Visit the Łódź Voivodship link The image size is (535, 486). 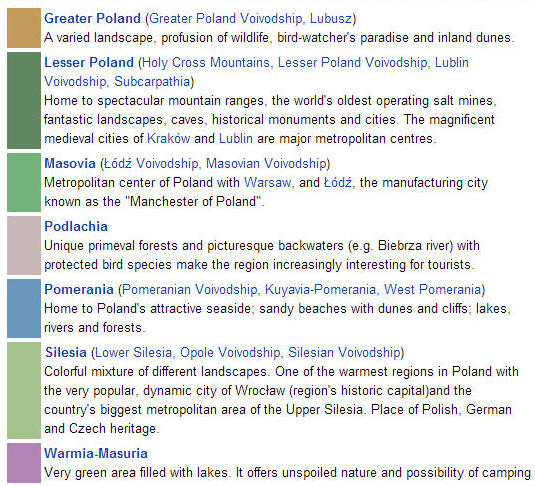pyautogui.click(x=151, y=163)
